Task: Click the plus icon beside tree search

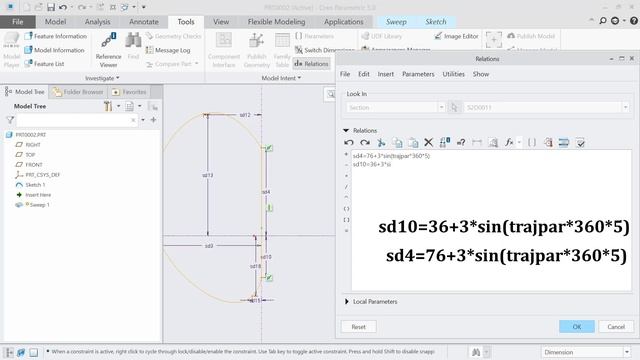Action: tap(153, 120)
